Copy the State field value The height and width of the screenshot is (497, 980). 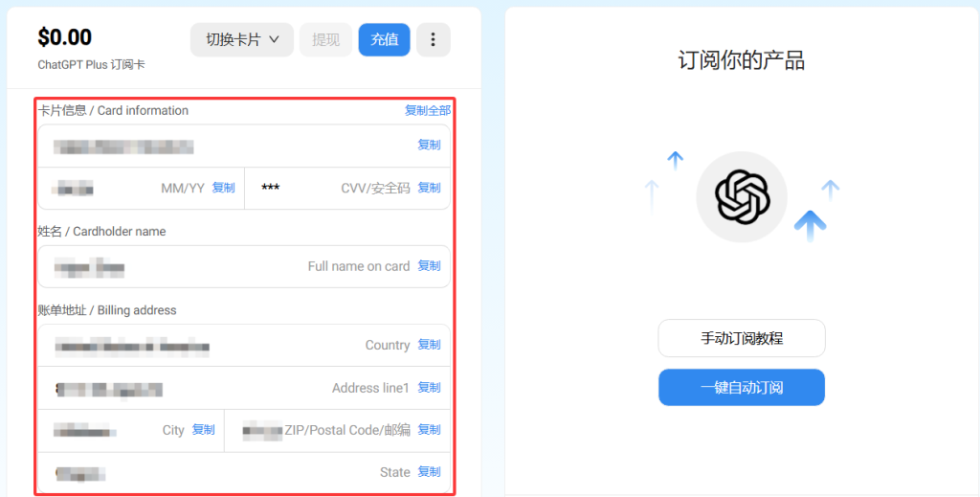coord(430,472)
